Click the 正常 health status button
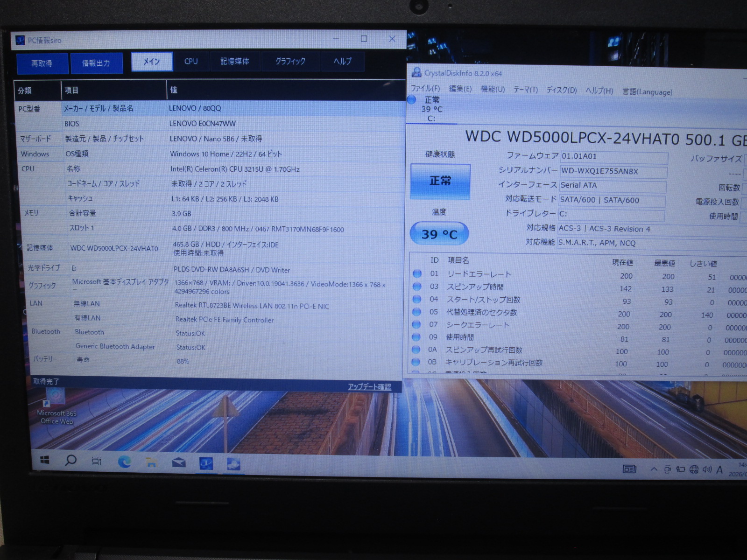Image resolution: width=747 pixels, height=560 pixels. [x=440, y=181]
